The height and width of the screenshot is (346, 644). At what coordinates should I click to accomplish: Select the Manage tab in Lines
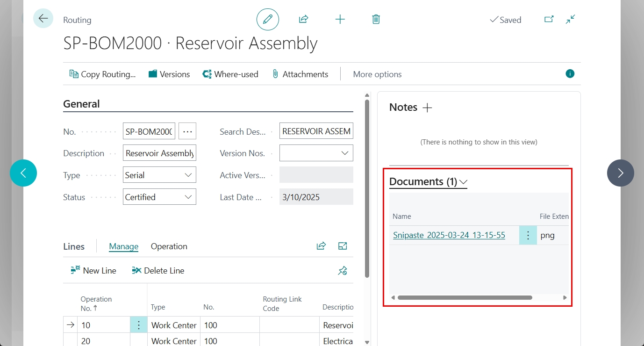click(x=123, y=246)
